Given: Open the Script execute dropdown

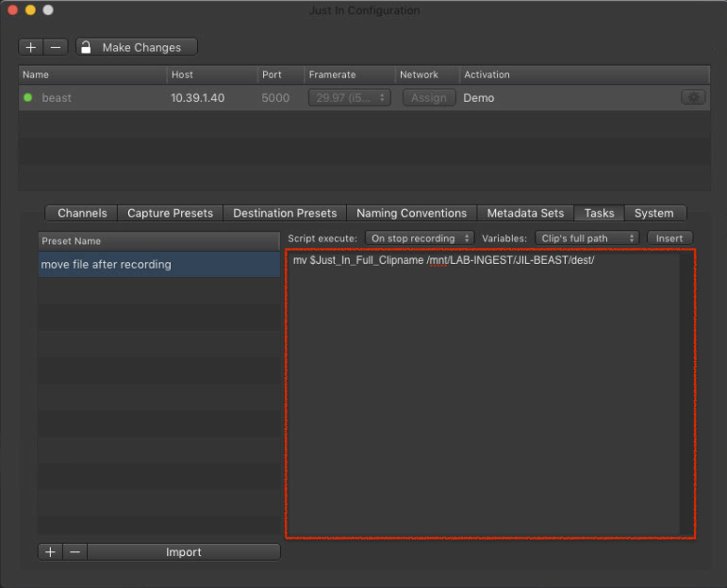Looking at the screenshot, I should (x=420, y=238).
